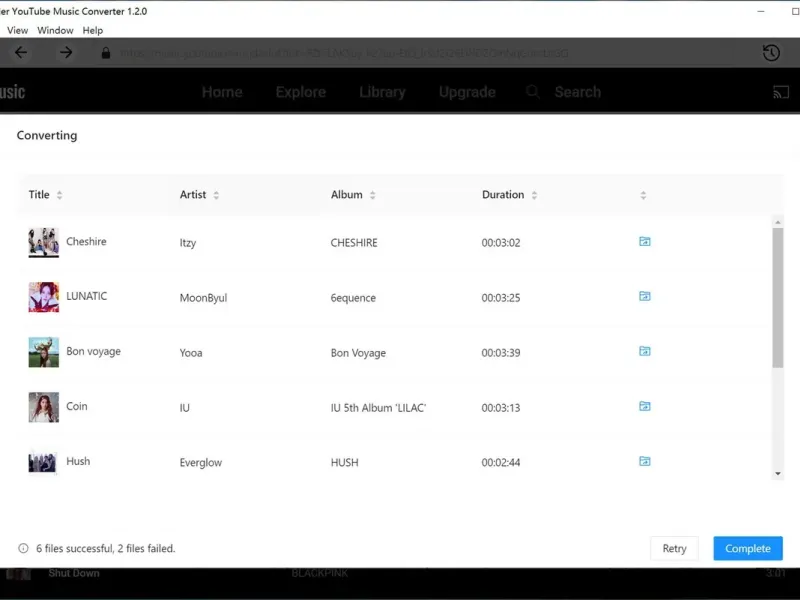Image resolution: width=800 pixels, height=600 pixels.
Task: Open output folder for Cheshire
Action: (645, 241)
